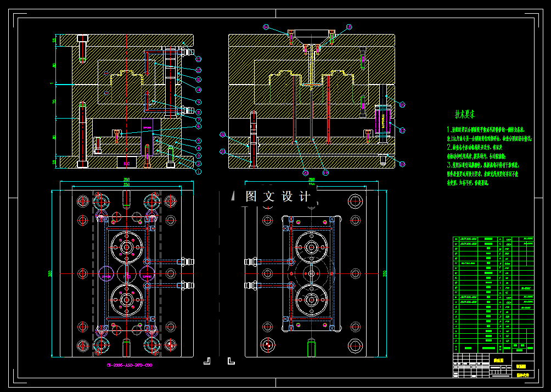Select the green parts list table
Screen dimensions: 551x392
coord(493,295)
